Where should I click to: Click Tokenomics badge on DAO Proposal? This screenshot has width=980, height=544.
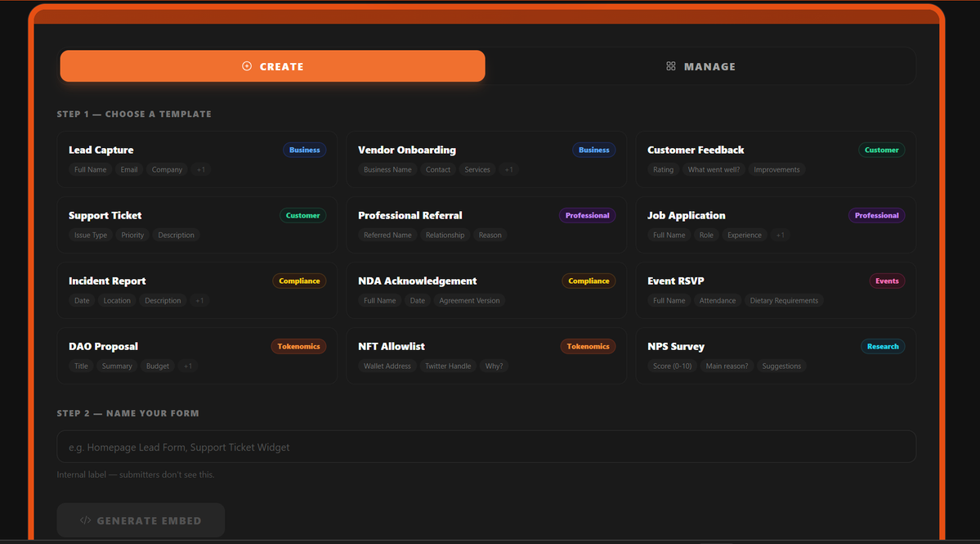click(298, 346)
